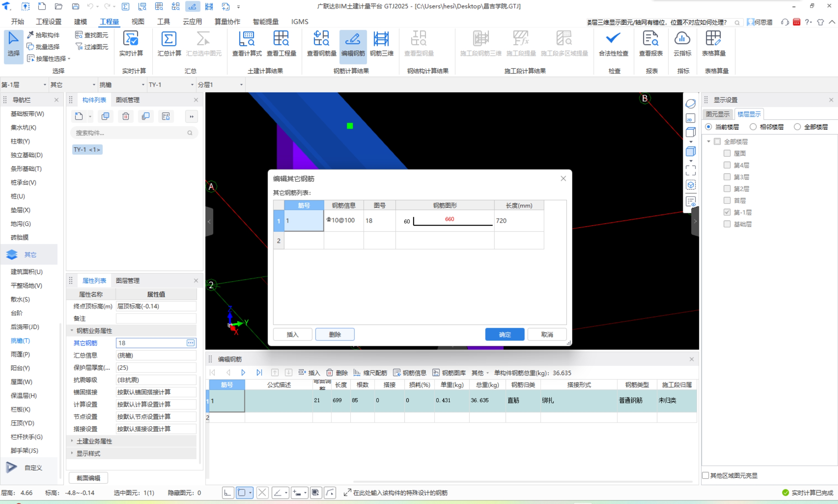Open the 工程设置 ribbon tab

click(48, 22)
